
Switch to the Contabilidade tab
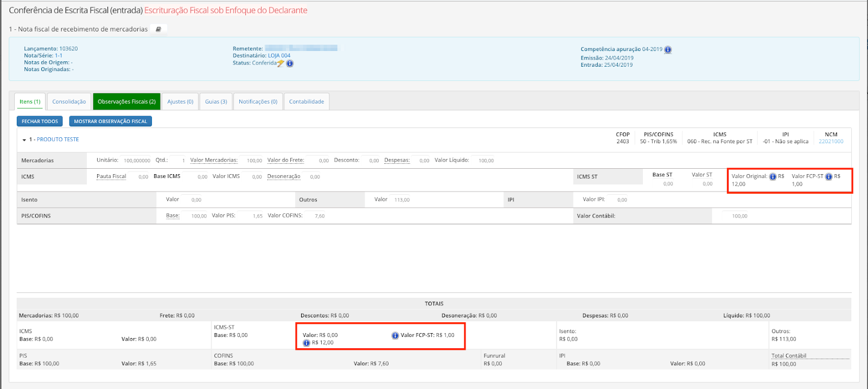click(x=307, y=101)
